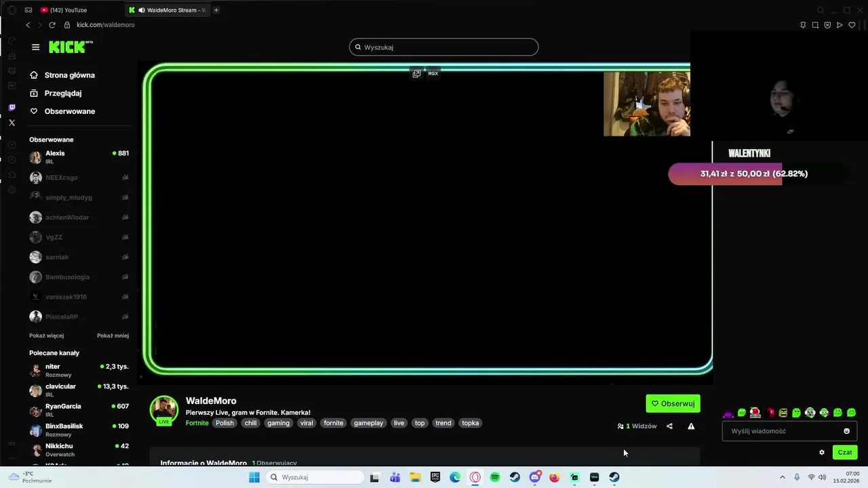Click the Walentynki donation goal progress bar
The width and height of the screenshot is (868, 488).
point(758,174)
